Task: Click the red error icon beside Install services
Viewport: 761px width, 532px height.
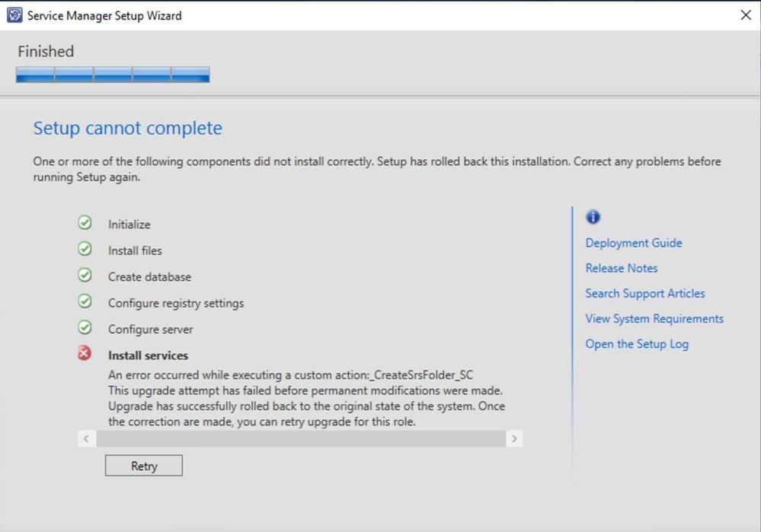Action: 85,353
